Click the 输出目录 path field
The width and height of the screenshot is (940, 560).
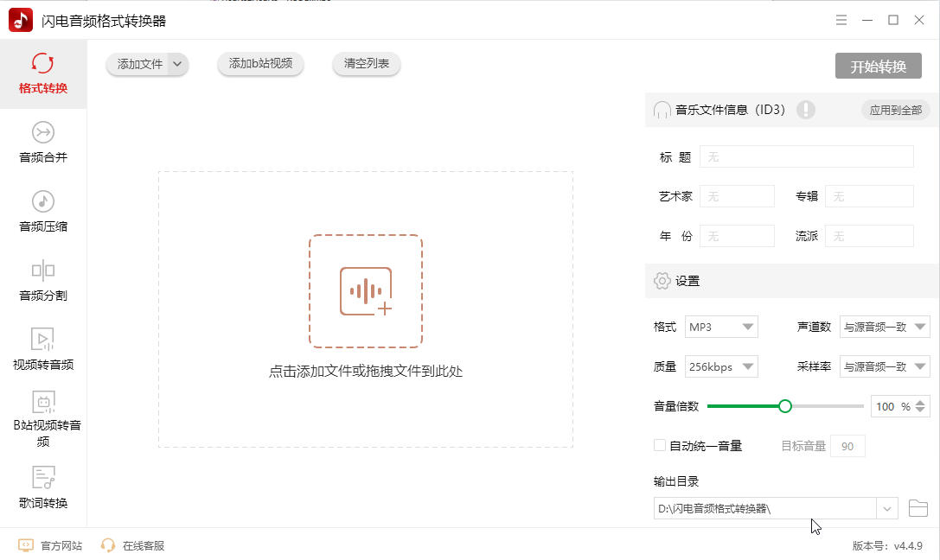click(765, 508)
